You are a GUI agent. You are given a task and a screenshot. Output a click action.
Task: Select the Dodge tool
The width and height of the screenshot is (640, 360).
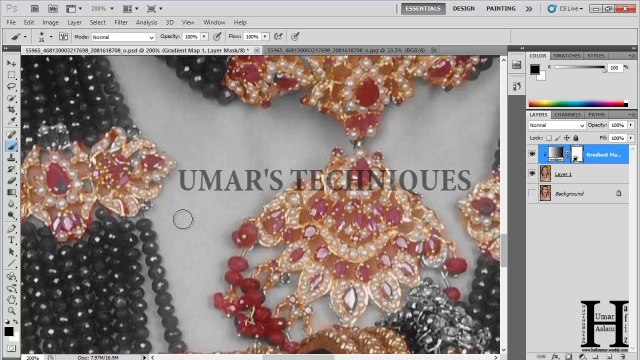tap(11, 215)
